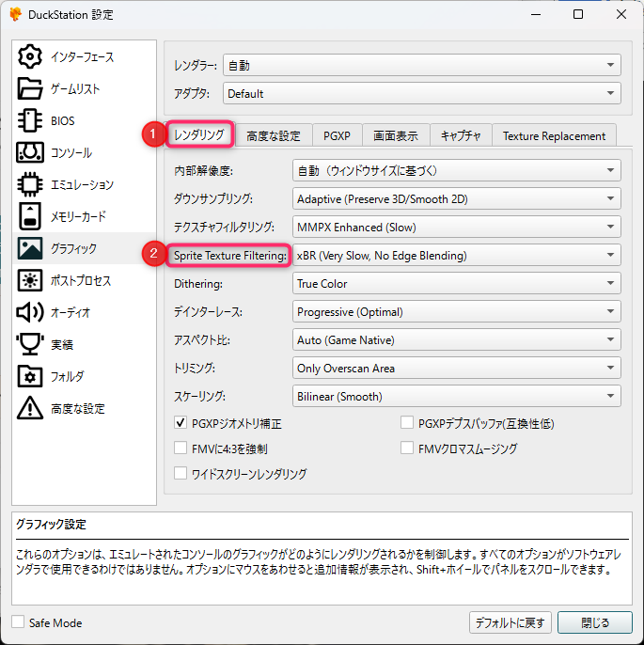Click the 閉じる button
644x645 pixels.
pos(594,622)
